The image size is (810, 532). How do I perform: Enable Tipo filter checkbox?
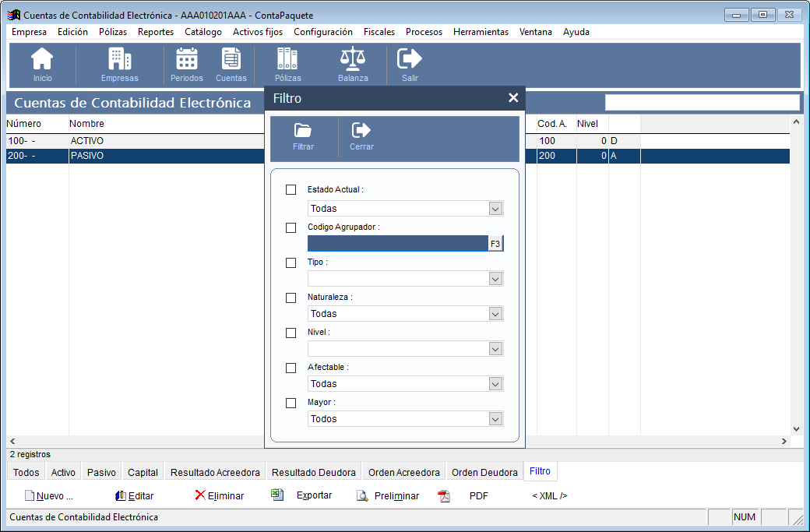[x=291, y=263]
